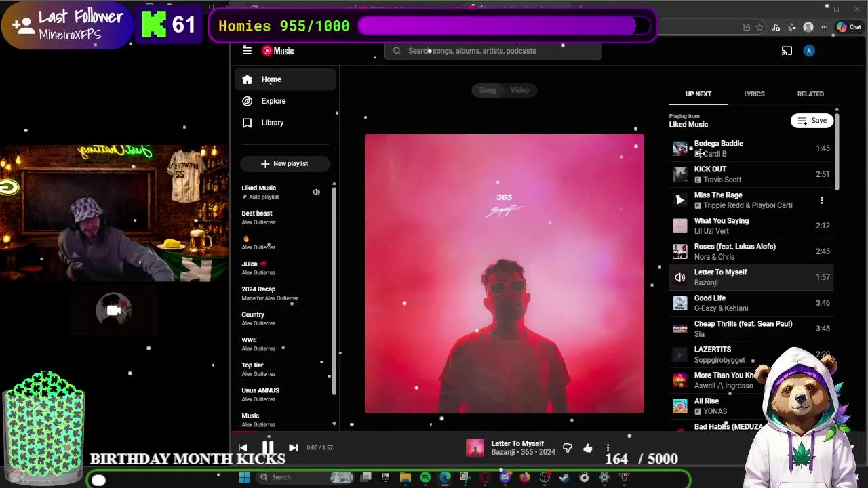Open Spotify from the taskbar

click(425, 477)
